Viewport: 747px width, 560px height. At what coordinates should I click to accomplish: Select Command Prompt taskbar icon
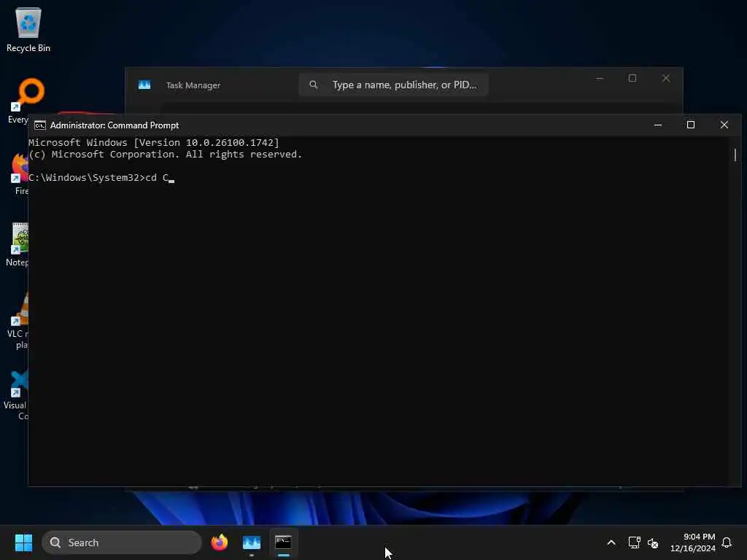tap(284, 542)
